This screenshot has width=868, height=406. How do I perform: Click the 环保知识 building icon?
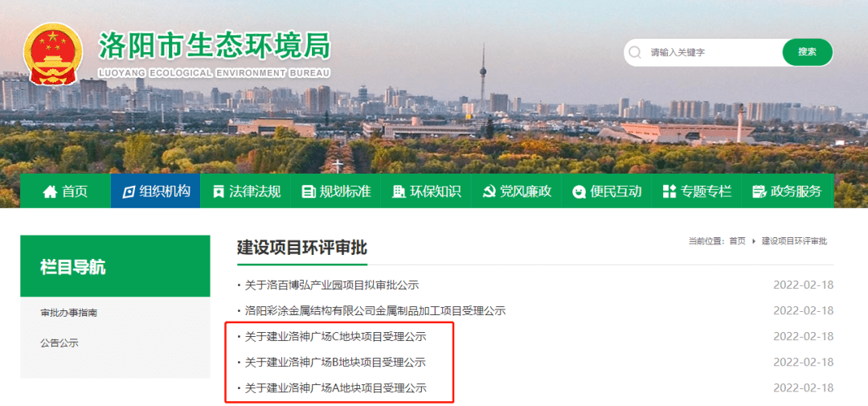399,191
